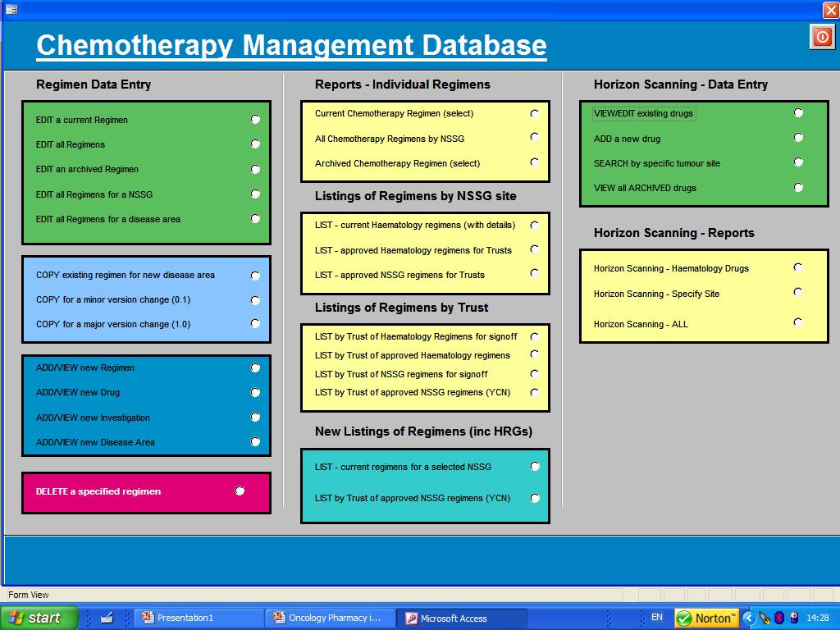Select Archived Chemotherapy Regimen (select) radio

tap(535, 162)
